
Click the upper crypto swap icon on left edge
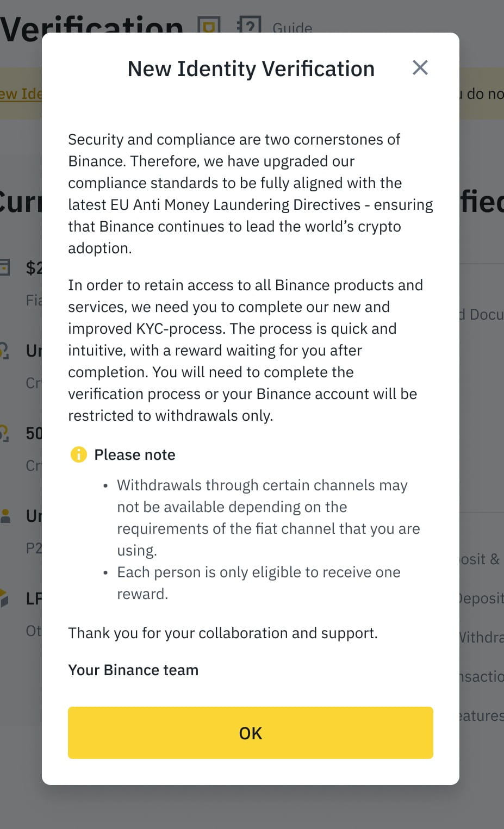pos(4,351)
